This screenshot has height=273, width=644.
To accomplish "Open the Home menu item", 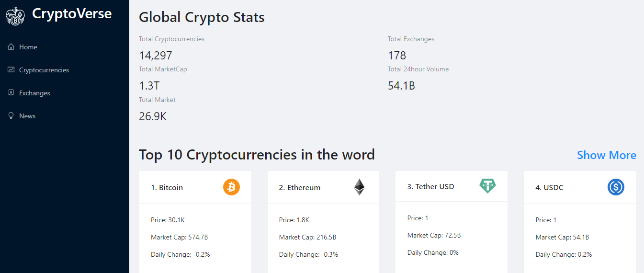I will click(28, 47).
